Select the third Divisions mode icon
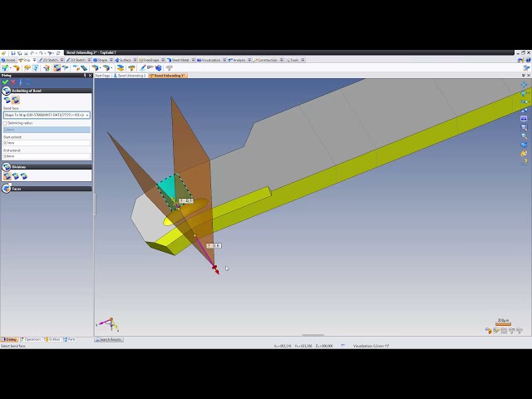 coord(22,176)
